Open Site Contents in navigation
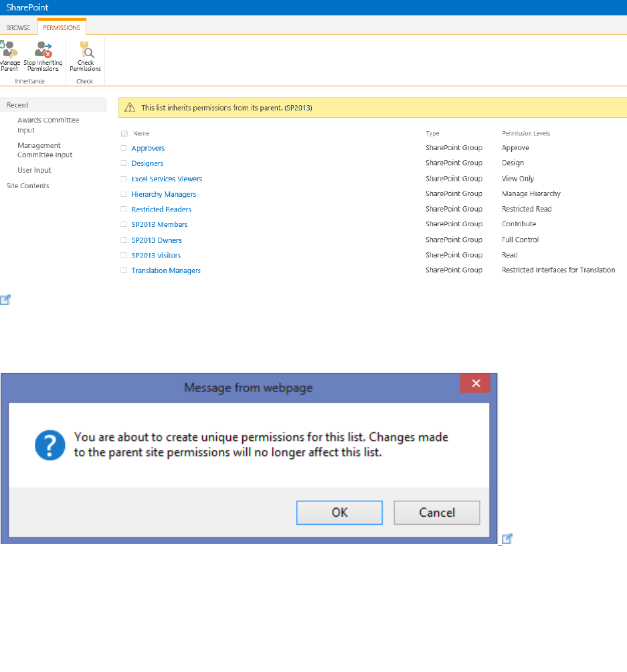 (28, 185)
